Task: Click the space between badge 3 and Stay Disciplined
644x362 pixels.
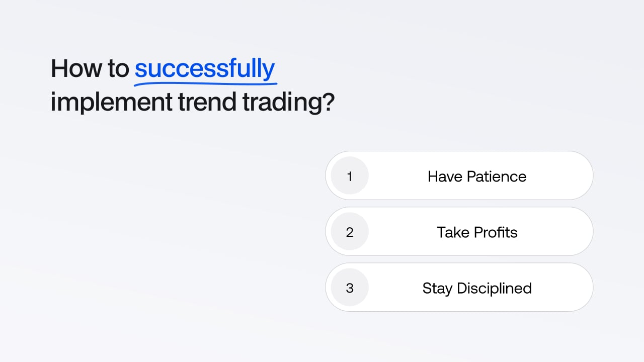Action: click(395, 288)
